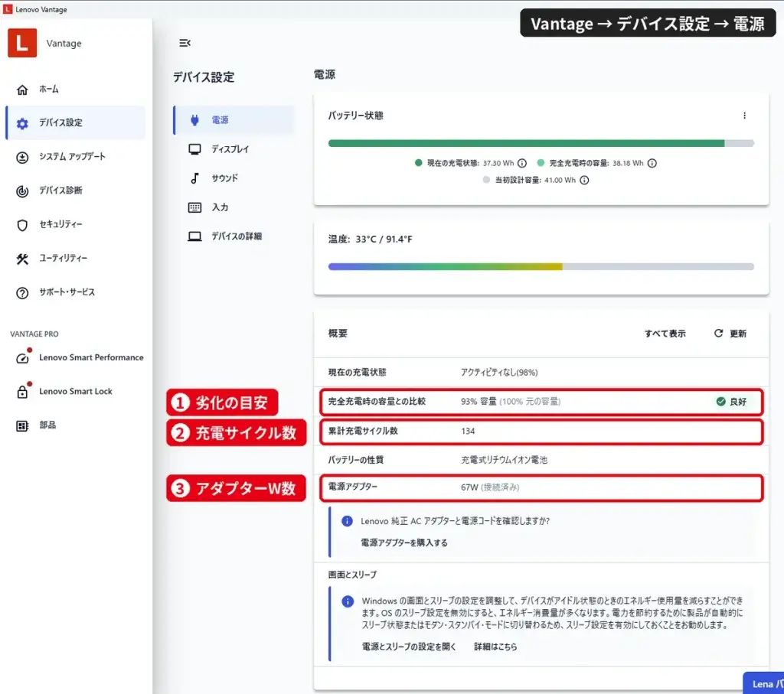The width and height of the screenshot is (784, 694).
Task: Open the Lena chat button
Action: 763,683
